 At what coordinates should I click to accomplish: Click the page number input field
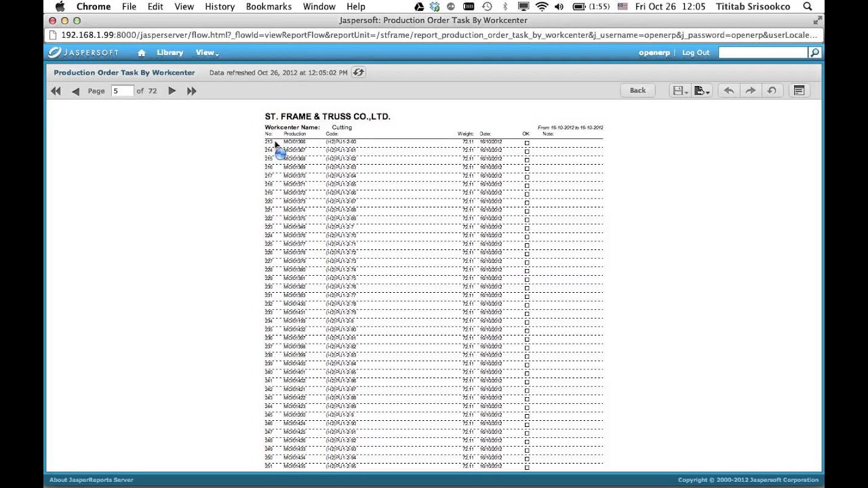pyautogui.click(x=122, y=91)
